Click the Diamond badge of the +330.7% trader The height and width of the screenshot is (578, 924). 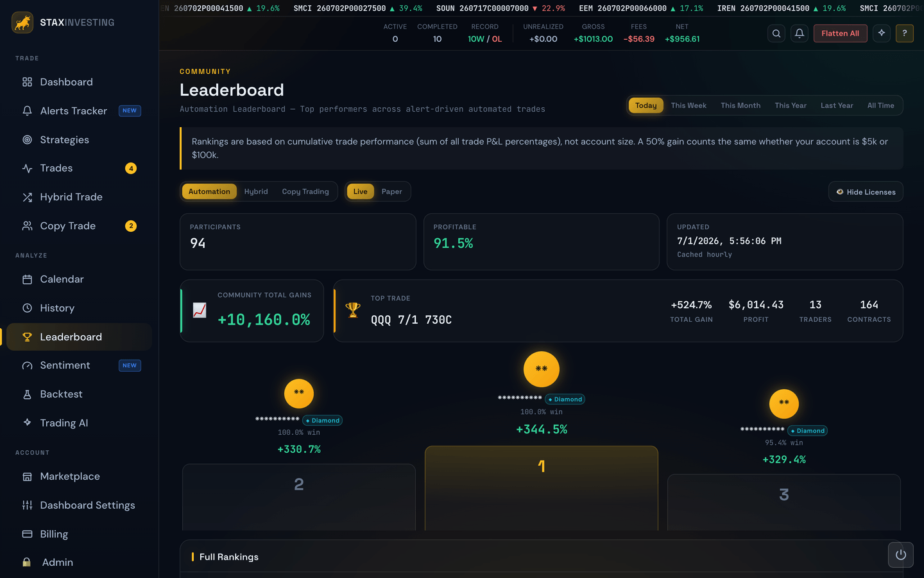pyautogui.click(x=323, y=421)
